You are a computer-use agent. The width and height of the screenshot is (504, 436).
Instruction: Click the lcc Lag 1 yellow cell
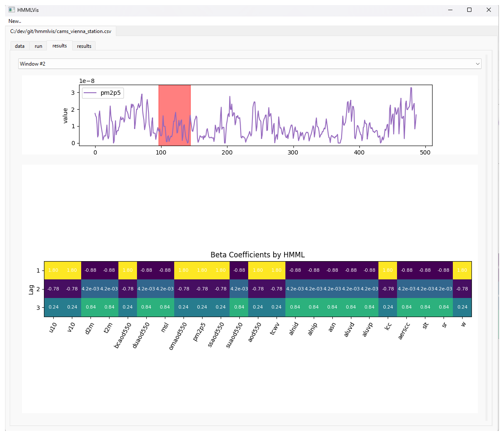pos(388,270)
